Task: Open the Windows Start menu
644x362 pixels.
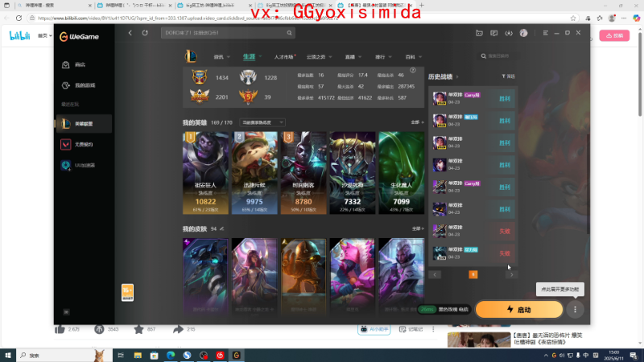Action: [x=8, y=356]
